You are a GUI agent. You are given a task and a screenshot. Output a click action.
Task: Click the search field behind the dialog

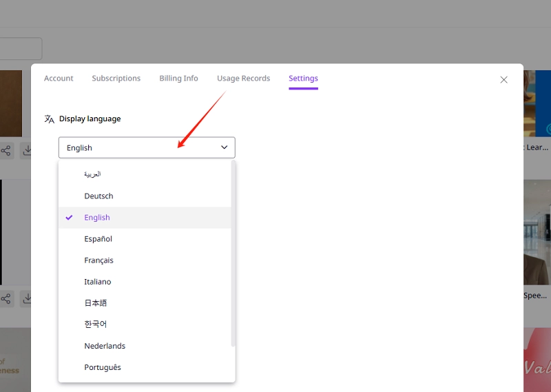pyautogui.click(x=21, y=48)
